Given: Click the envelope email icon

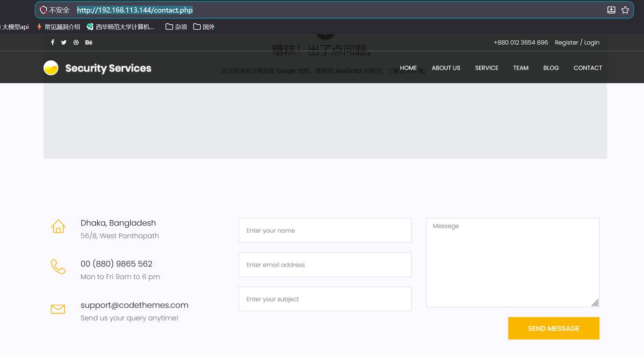Looking at the screenshot, I should 58,309.
